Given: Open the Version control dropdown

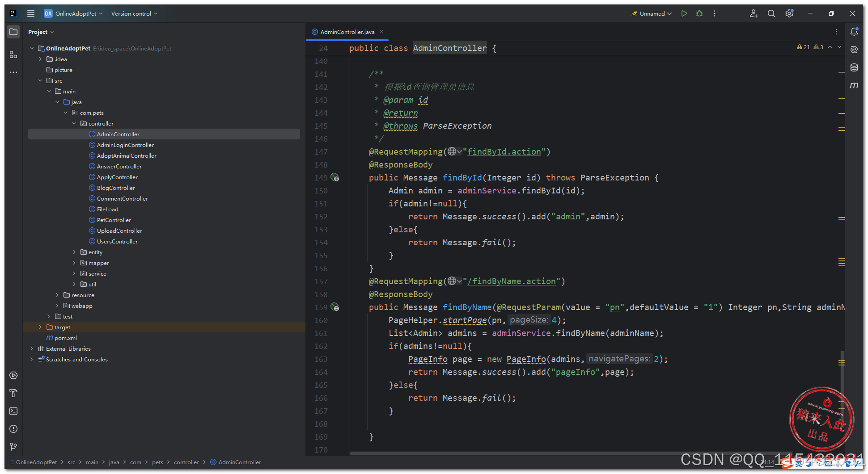Looking at the screenshot, I should pyautogui.click(x=134, y=13).
